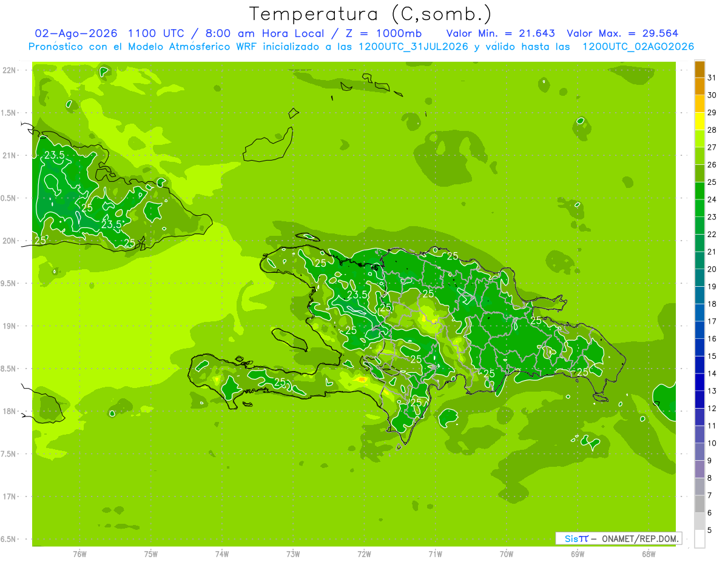The width and height of the screenshot is (728, 562).
Task: Click the "68W" longitude axis label
Action: (x=649, y=554)
